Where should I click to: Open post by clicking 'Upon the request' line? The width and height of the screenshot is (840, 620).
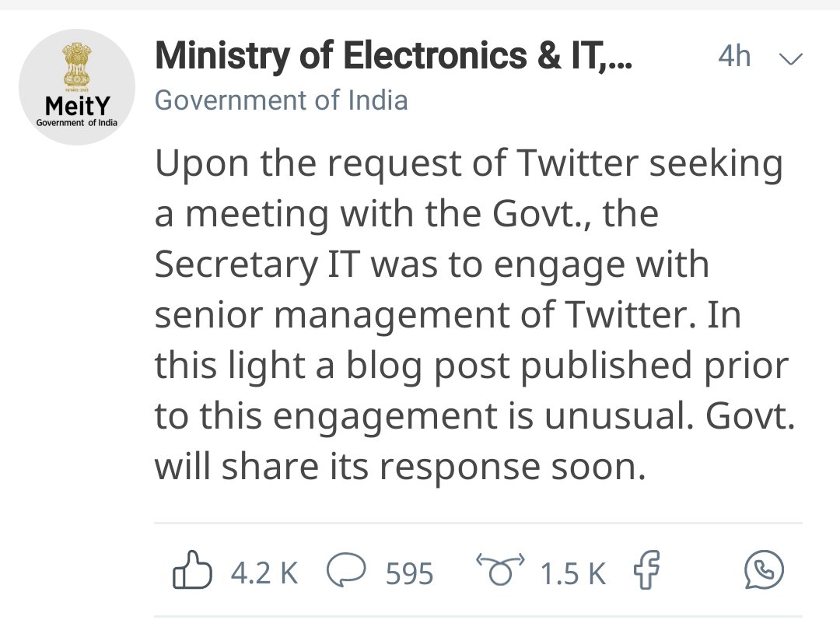tap(469, 165)
